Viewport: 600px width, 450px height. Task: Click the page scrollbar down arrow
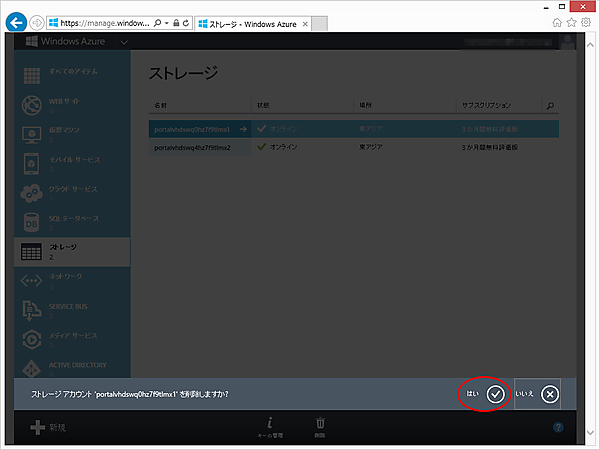click(590, 433)
